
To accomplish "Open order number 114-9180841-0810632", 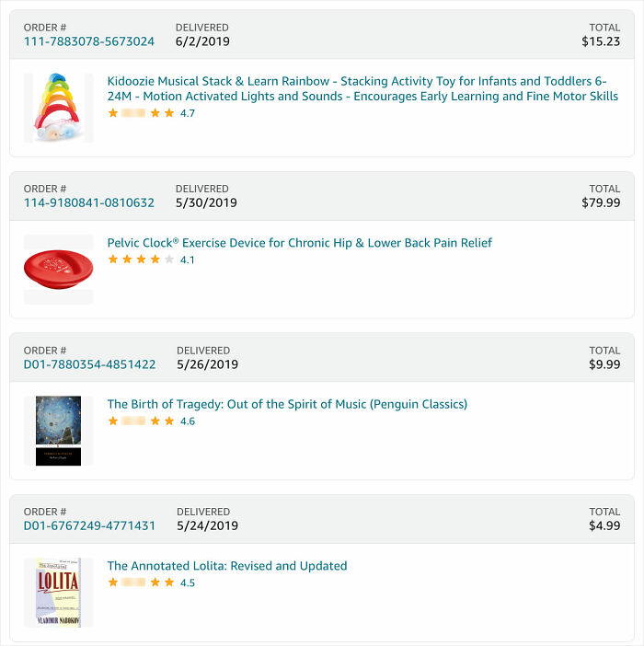I will (x=89, y=202).
